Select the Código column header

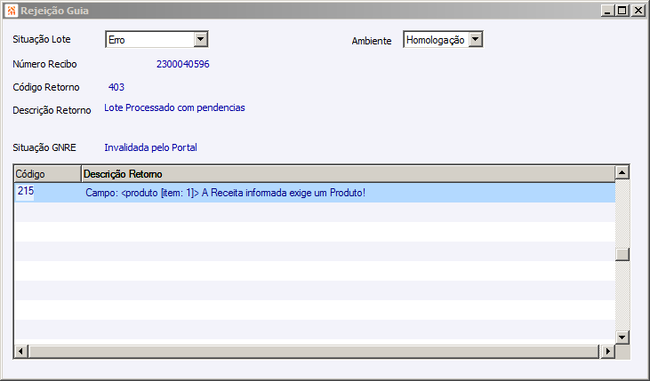(x=47, y=174)
